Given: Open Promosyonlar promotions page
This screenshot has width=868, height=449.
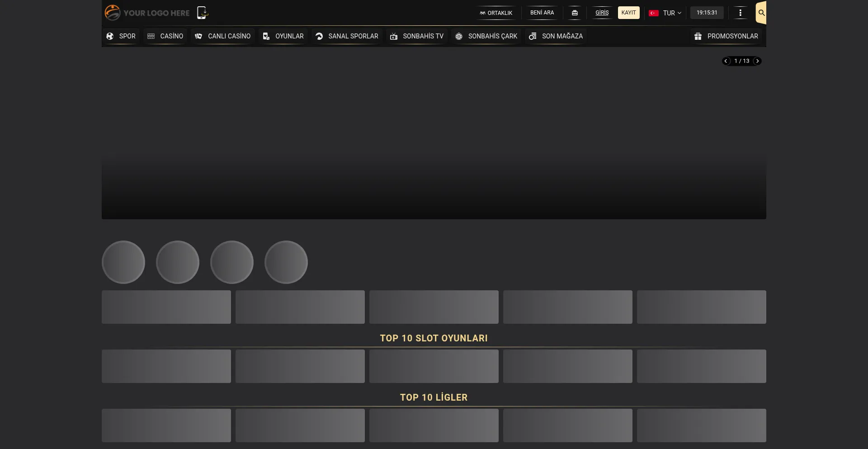Looking at the screenshot, I should click(x=726, y=36).
